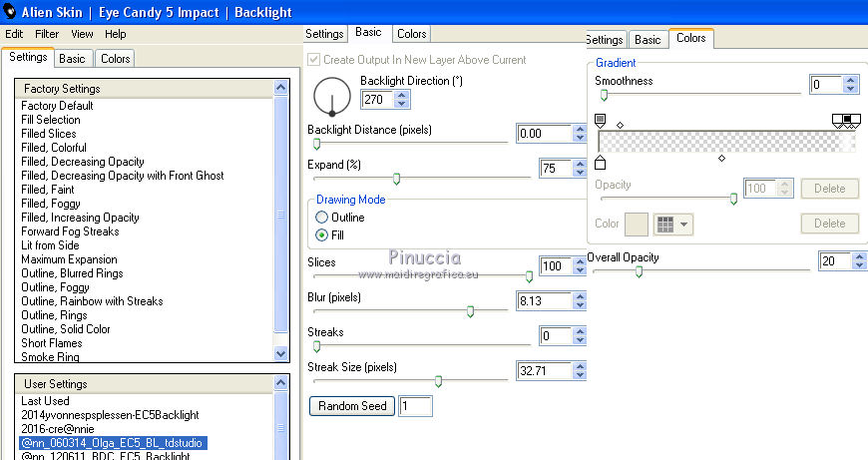The image size is (868, 460).
Task: Decrease Slices value
Action: [580, 270]
